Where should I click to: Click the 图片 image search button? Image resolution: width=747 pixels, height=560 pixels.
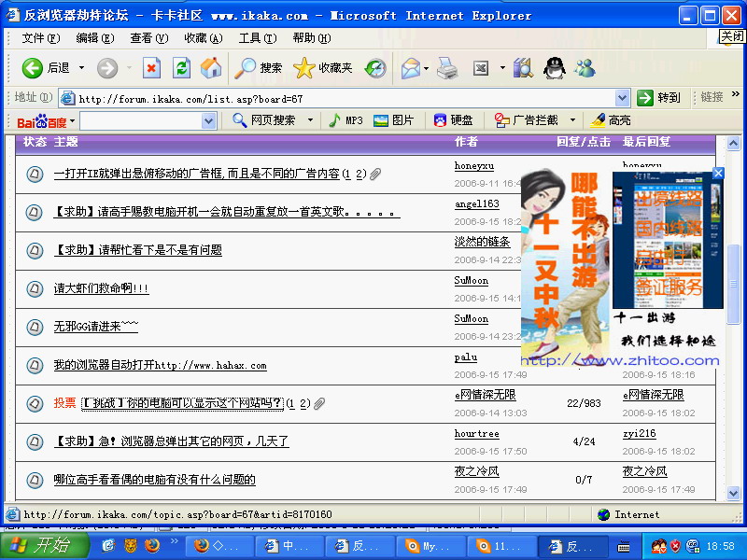(393, 120)
